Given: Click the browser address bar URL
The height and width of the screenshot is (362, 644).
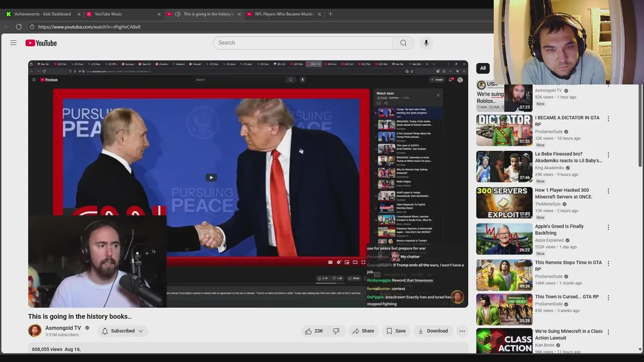Looking at the screenshot, I should (x=89, y=27).
